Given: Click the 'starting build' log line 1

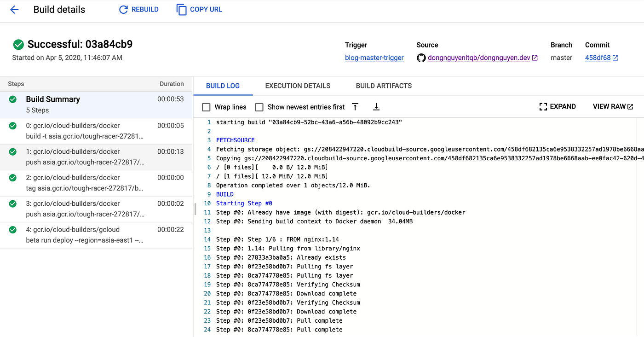Looking at the screenshot, I should point(309,122).
